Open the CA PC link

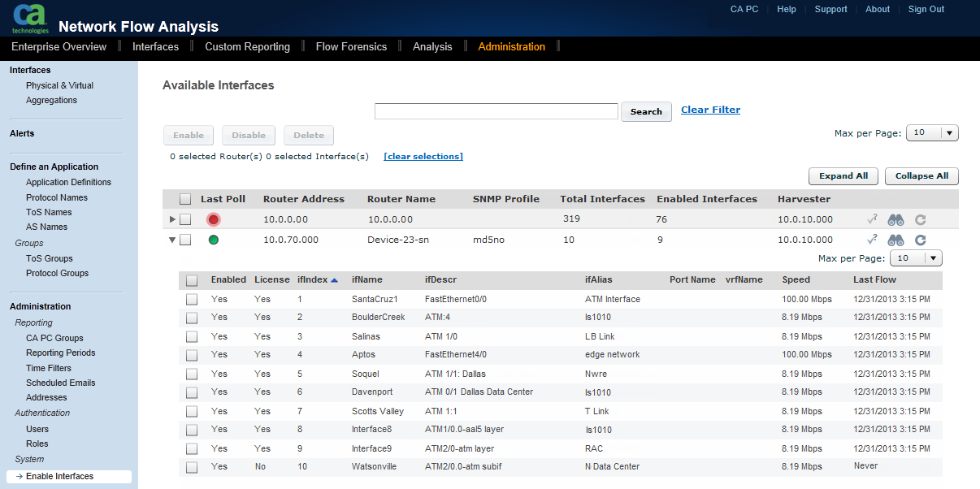click(x=745, y=9)
